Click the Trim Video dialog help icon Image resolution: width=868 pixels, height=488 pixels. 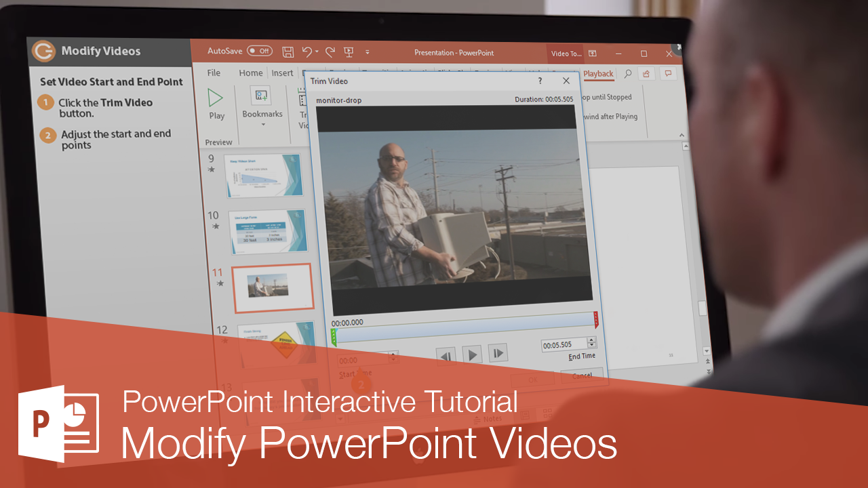coord(540,81)
